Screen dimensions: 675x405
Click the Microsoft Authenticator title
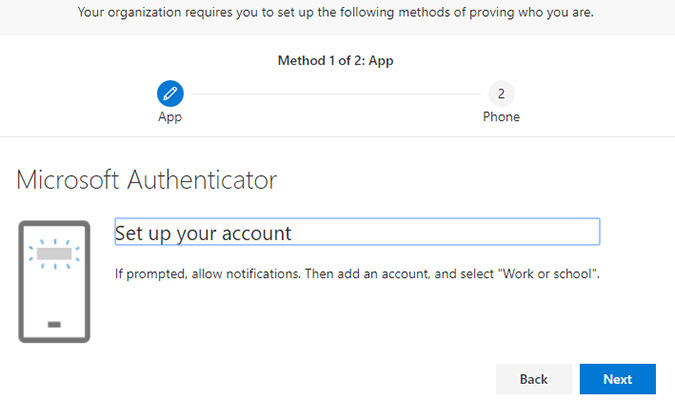pos(146,180)
